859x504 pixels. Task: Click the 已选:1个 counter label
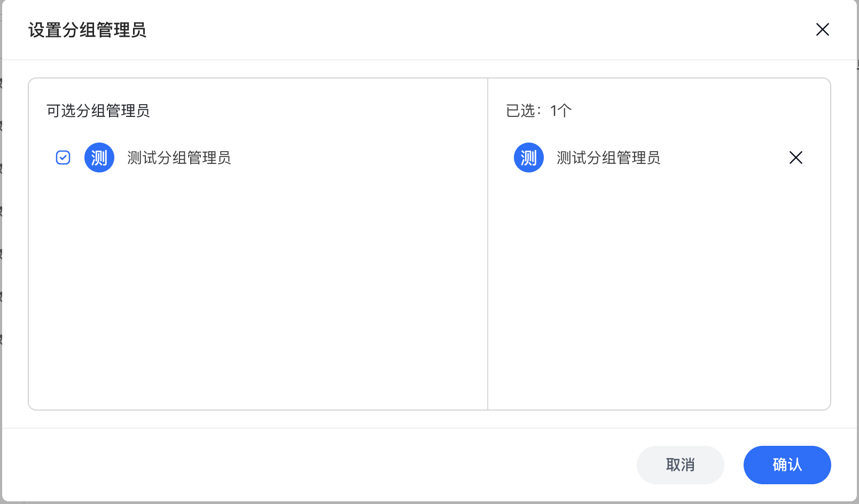pyautogui.click(x=538, y=111)
